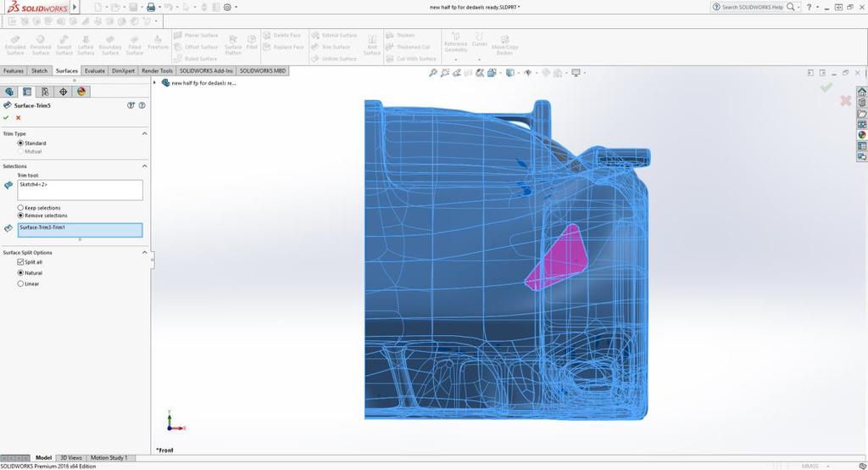Screen dimensions: 868x470
Task: Open the ConfigurationManager tab icon
Action: pos(45,92)
